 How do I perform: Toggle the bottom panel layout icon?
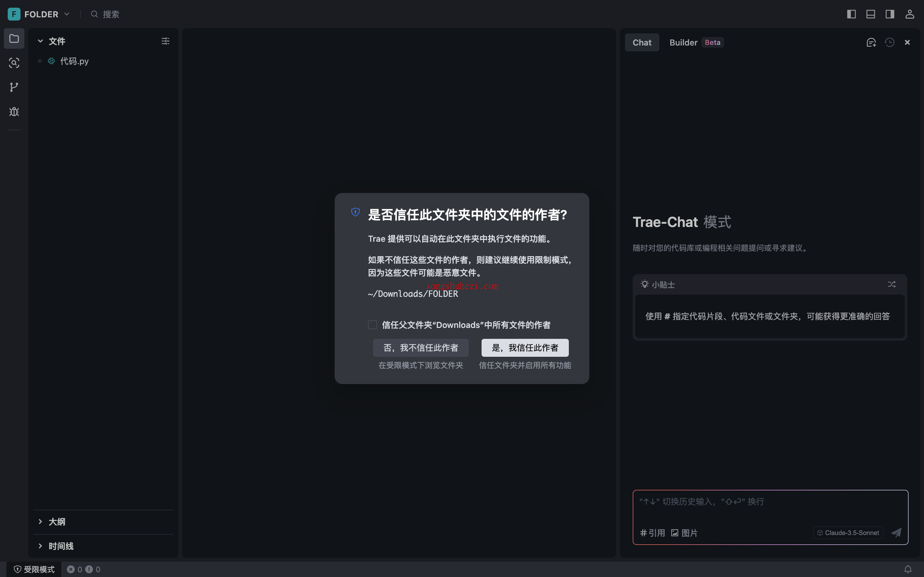click(870, 14)
